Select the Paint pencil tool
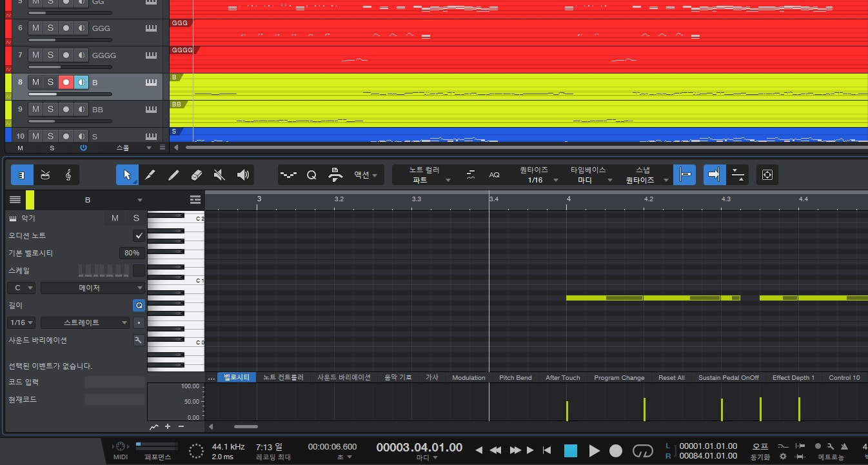 (x=173, y=175)
